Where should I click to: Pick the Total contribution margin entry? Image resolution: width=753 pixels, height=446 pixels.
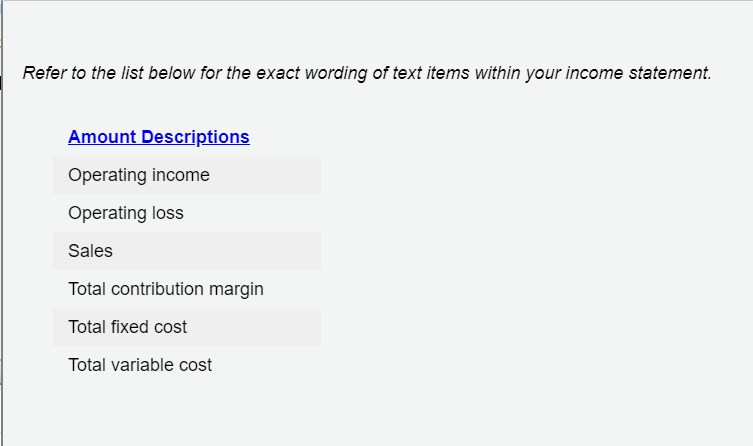(187, 289)
